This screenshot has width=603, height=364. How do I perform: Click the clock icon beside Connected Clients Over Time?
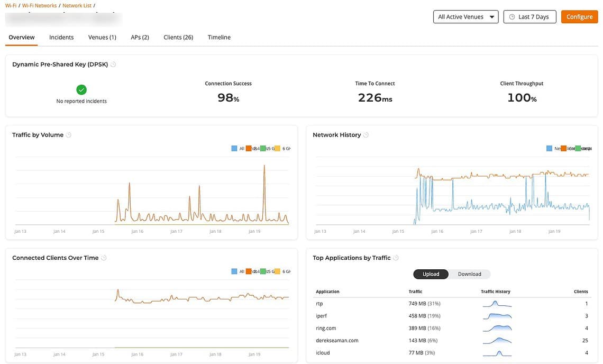click(x=104, y=258)
